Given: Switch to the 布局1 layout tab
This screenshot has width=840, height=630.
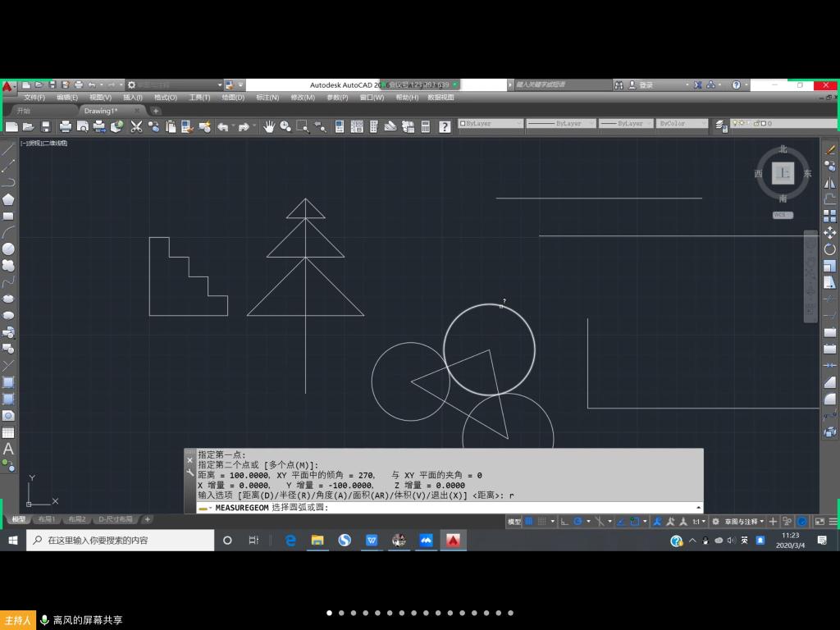Looking at the screenshot, I should tap(47, 519).
